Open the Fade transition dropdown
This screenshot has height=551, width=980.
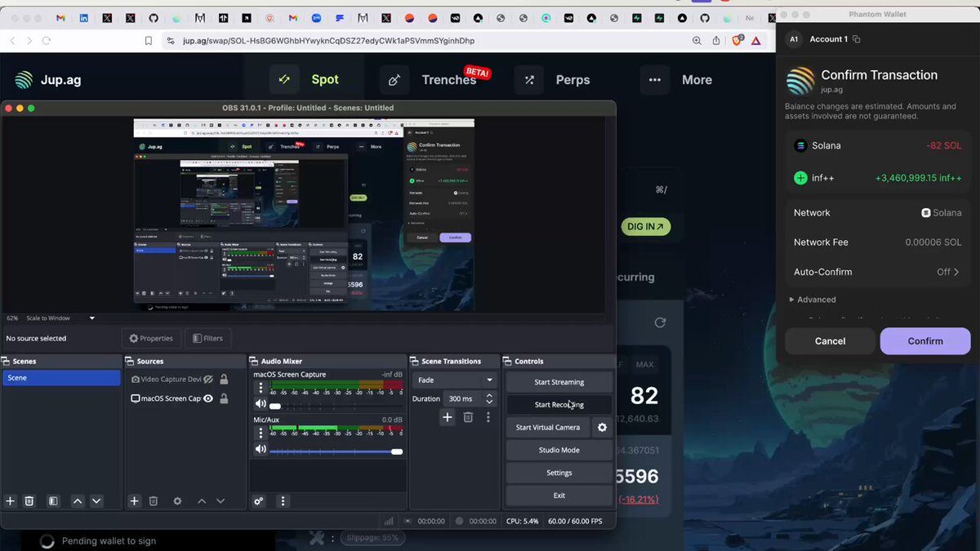pyautogui.click(x=455, y=380)
